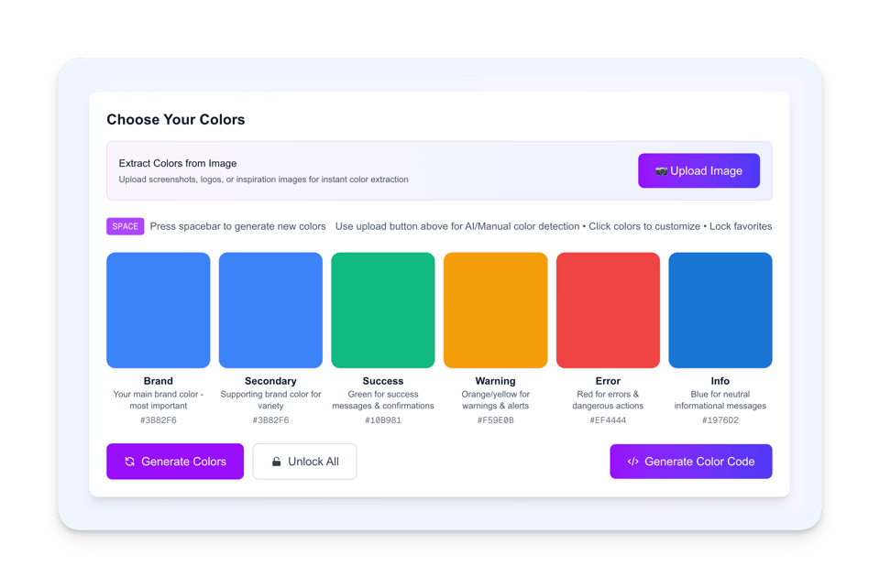Click the Extract Colors from Image heading
This screenshot has width=880, height=588.
tap(178, 163)
